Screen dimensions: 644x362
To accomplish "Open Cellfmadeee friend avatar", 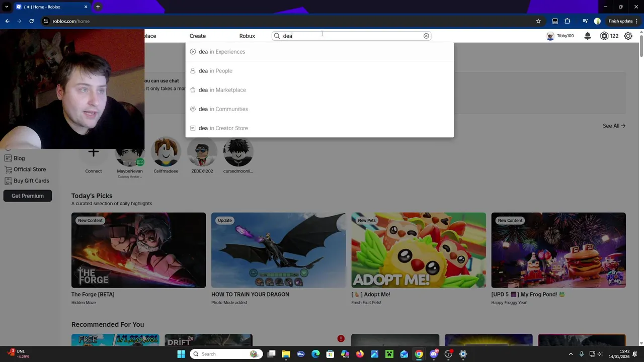I will (166, 152).
